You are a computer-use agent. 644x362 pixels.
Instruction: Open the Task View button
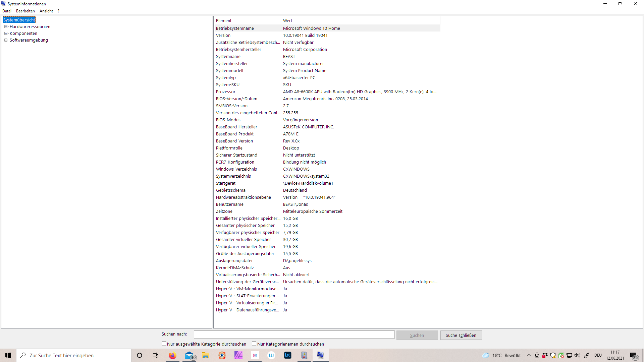[x=156, y=355]
